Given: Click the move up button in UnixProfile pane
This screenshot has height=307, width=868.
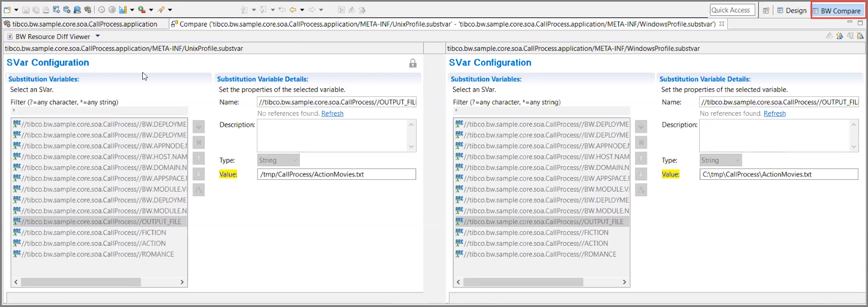Looking at the screenshot, I should tap(199, 158).
